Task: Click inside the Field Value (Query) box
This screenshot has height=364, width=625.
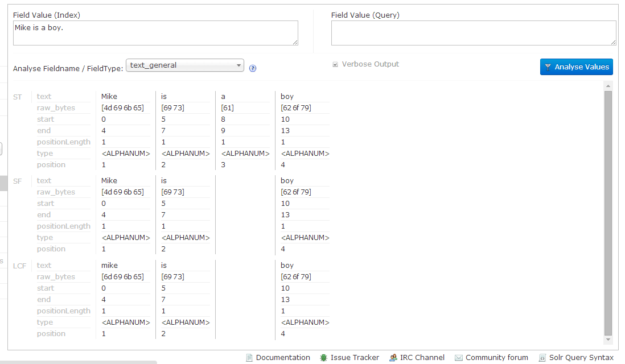Action: tap(474, 32)
